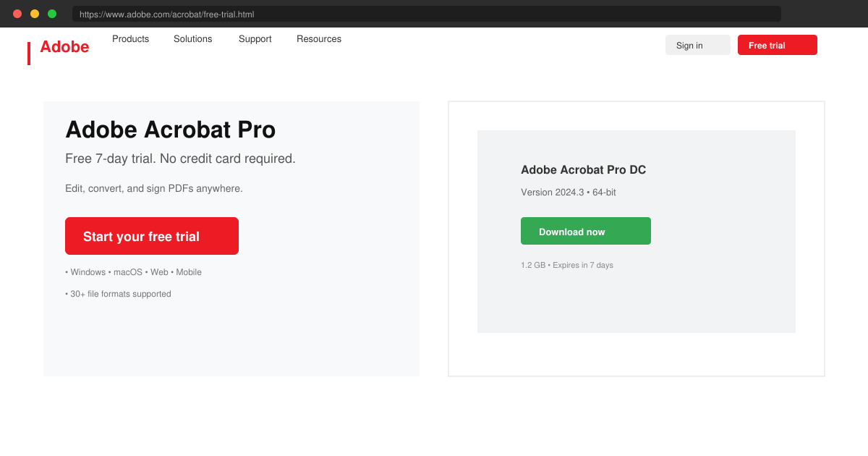Click the green Download now button

(x=586, y=231)
